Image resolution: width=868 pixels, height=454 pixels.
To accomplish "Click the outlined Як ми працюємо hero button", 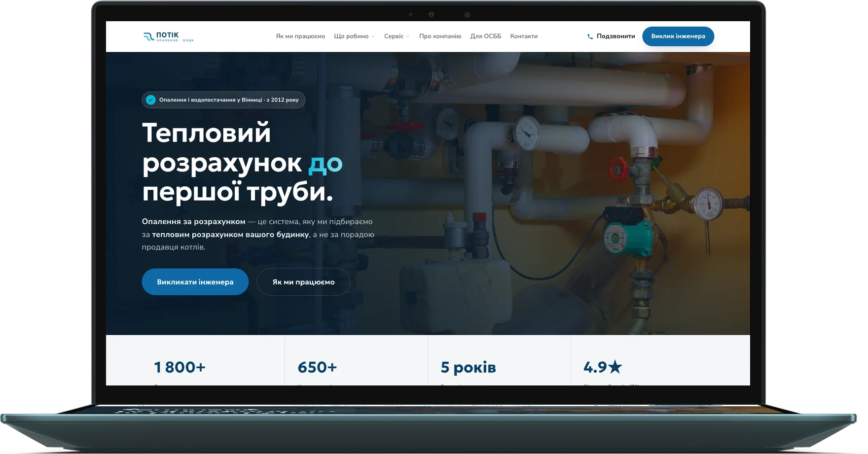I will point(303,282).
